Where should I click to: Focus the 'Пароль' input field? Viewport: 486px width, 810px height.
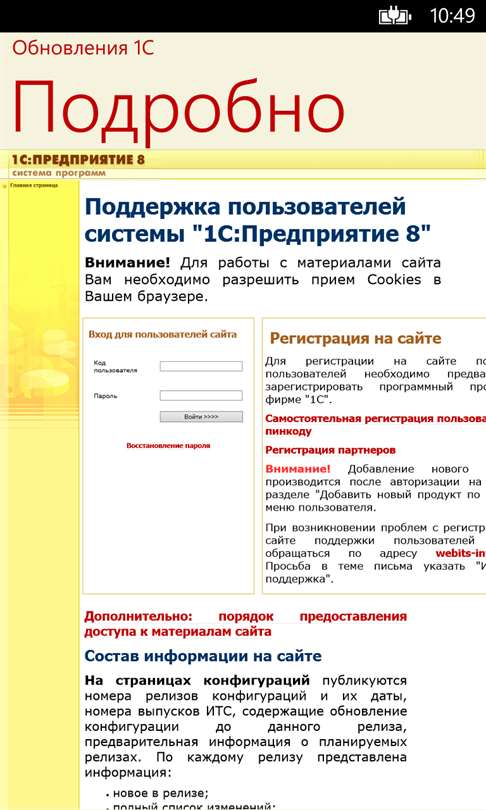pos(201,396)
